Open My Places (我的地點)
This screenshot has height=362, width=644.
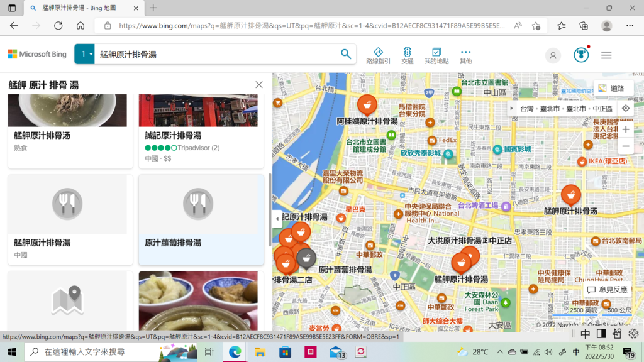point(436,55)
